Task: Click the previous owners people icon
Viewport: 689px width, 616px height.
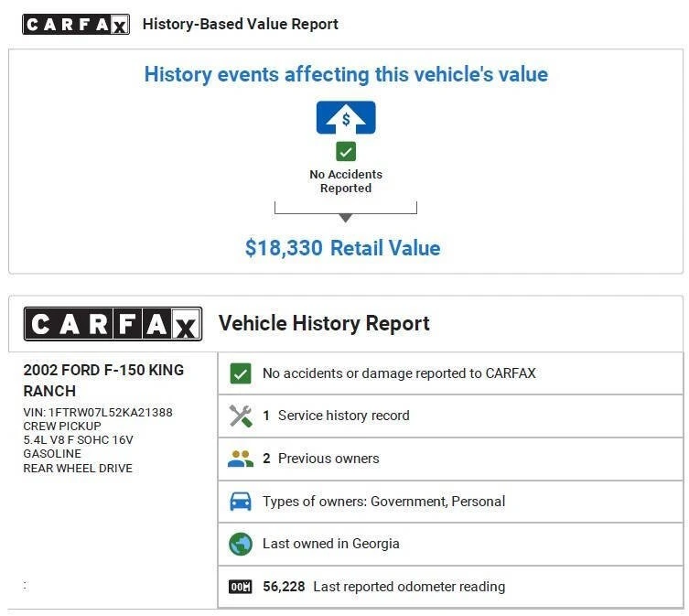Action: pos(241,459)
